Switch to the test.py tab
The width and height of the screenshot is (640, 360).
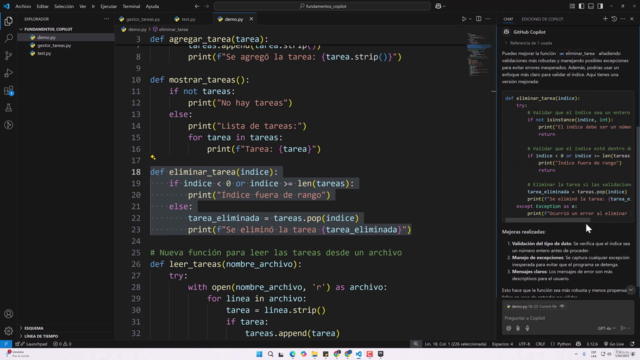coord(187,19)
